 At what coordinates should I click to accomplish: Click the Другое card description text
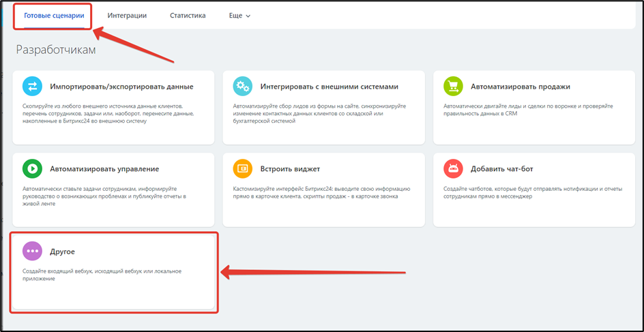pos(98,275)
